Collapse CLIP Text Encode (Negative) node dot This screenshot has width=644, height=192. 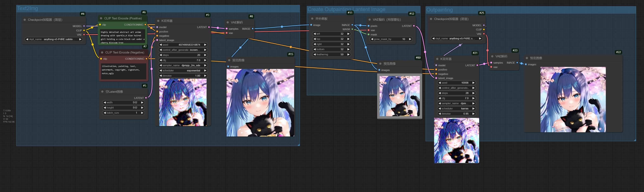(x=102, y=52)
